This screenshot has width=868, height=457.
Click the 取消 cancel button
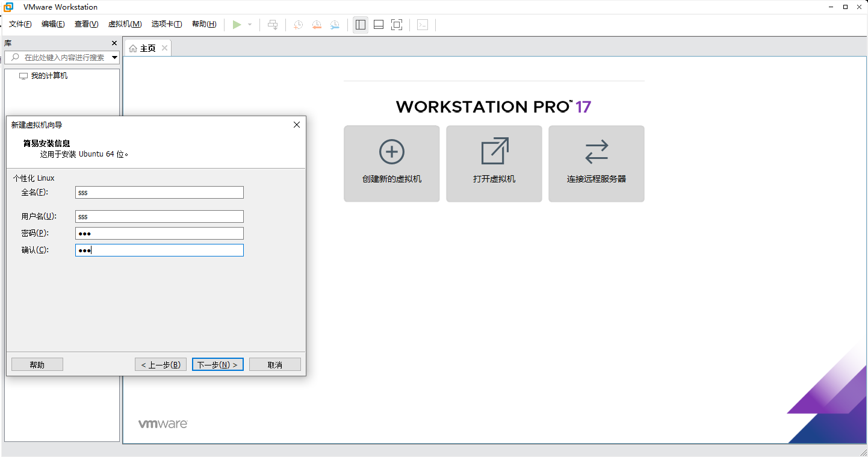275,364
